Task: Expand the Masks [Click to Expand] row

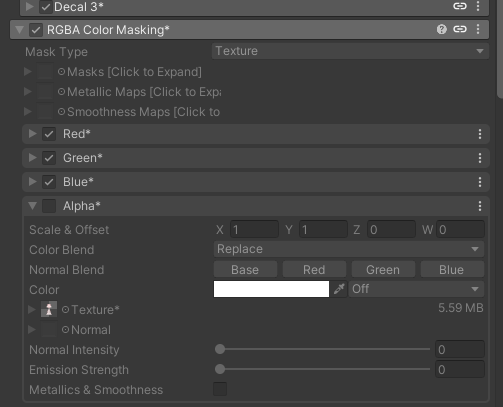Action: tap(28, 72)
